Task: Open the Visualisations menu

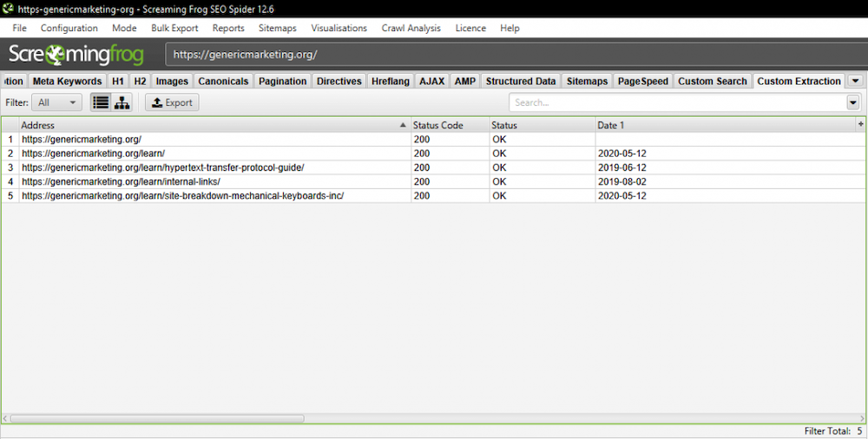Action: point(339,29)
